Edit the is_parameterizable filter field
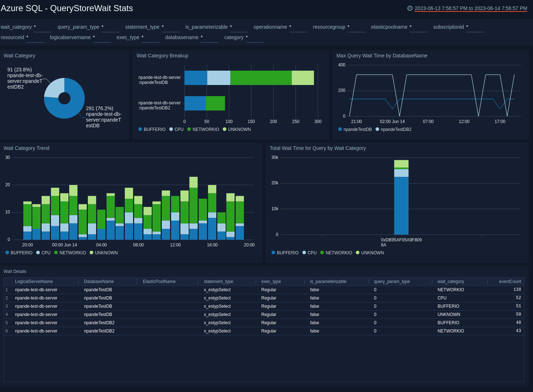533x392 pixels. (239, 27)
